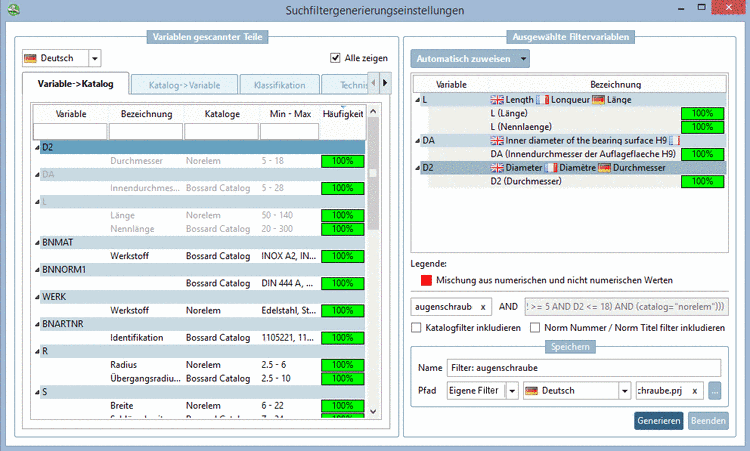Select the Identifikation Bossard Catalog row
750x451 pixels.
tap(199, 338)
